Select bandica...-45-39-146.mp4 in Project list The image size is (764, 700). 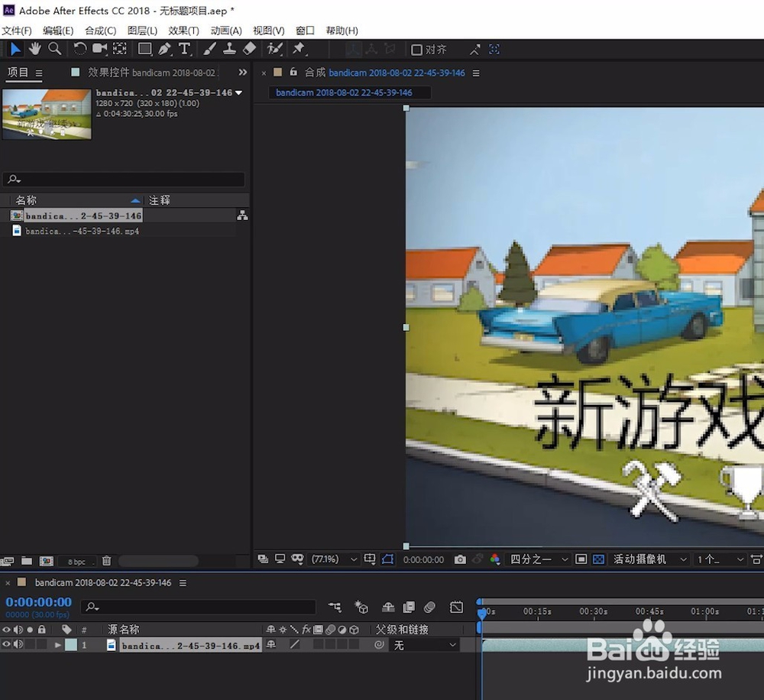(x=82, y=231)
